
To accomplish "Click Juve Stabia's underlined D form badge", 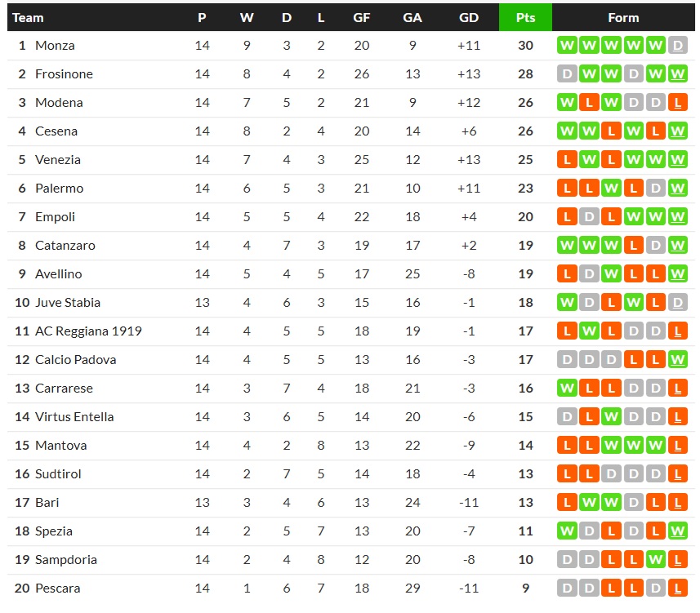I will tap(677, 303).
